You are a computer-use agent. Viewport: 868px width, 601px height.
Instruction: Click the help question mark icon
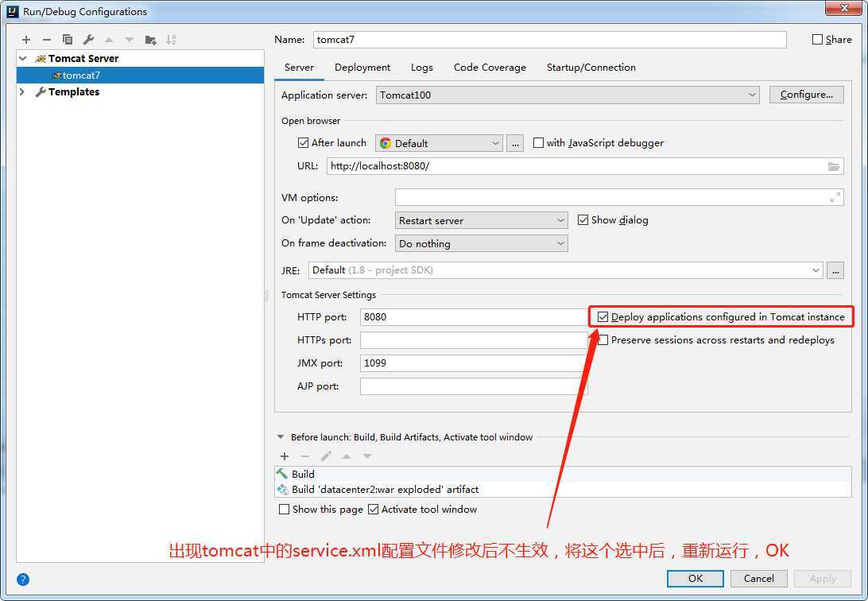tap(23, 580)
